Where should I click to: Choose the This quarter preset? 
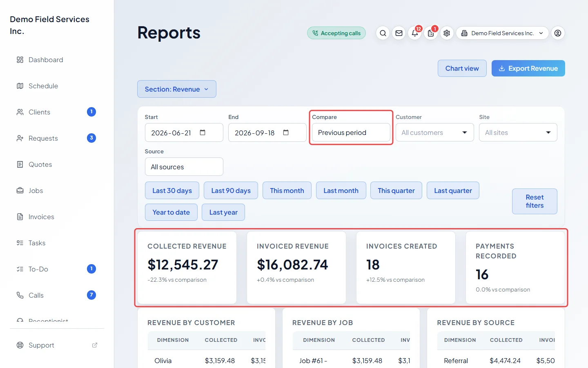click(x=396, y=191)
